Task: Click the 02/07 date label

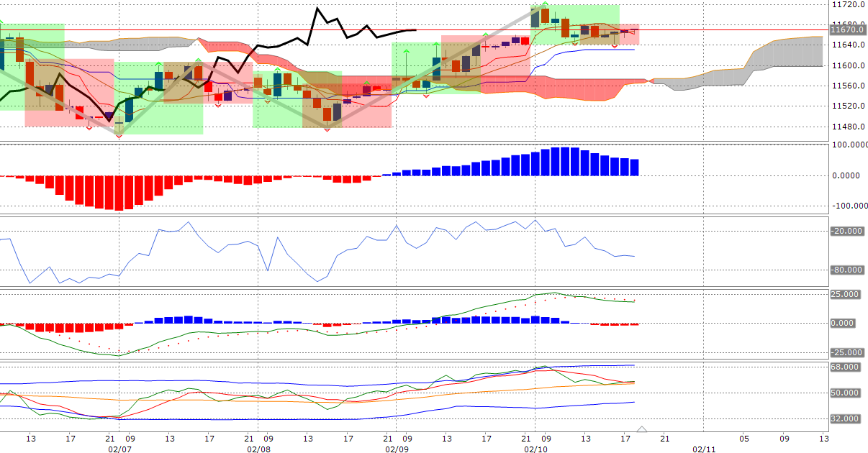Action: point(119,448)
